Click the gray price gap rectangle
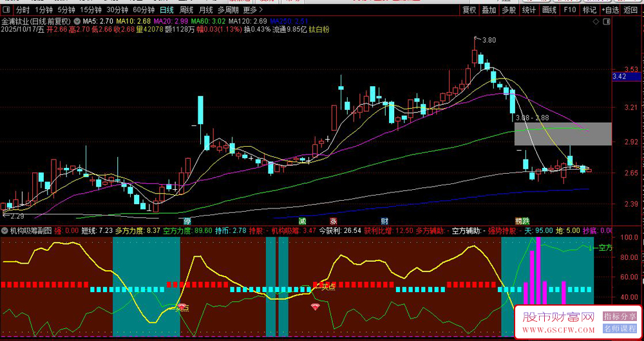The height and width of the screenshot is (341, 644). 562,133
